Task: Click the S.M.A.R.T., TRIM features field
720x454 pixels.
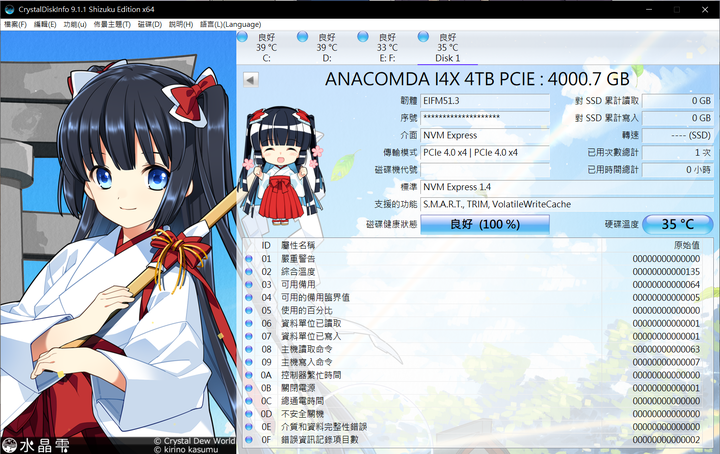Action: (567, 204)
